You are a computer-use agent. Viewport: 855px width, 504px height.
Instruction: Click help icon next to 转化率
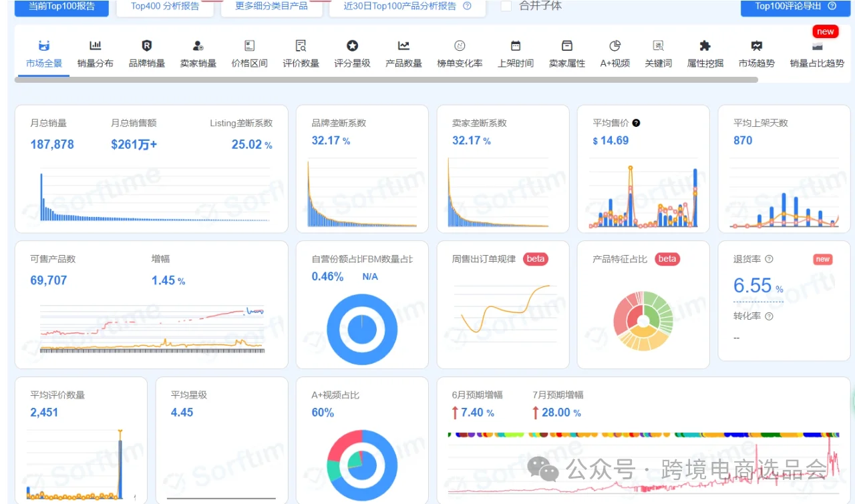click(x=769, y=316)
